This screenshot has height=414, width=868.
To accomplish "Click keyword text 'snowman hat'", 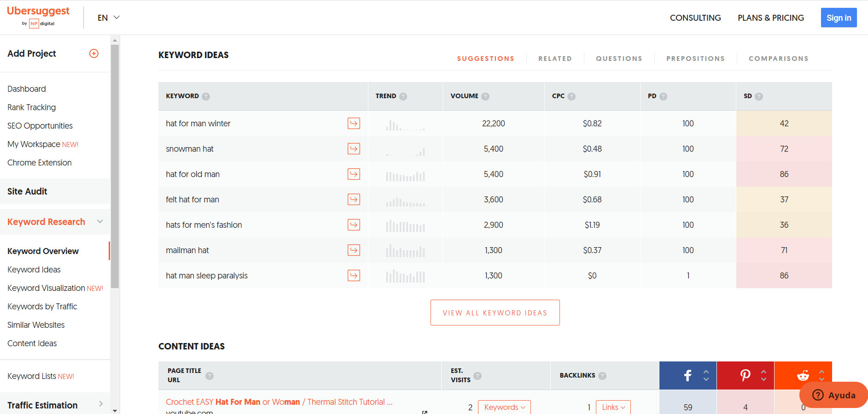I will click(190, 149).
